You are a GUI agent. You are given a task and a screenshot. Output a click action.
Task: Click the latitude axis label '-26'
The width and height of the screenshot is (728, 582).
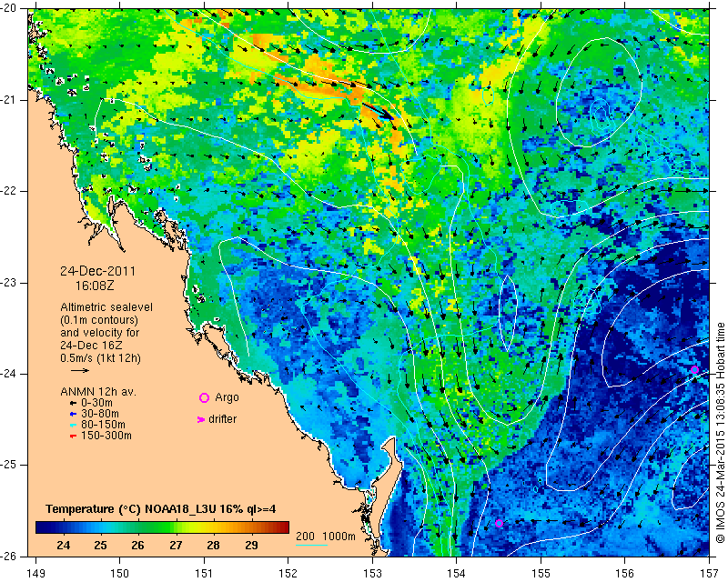9,556
